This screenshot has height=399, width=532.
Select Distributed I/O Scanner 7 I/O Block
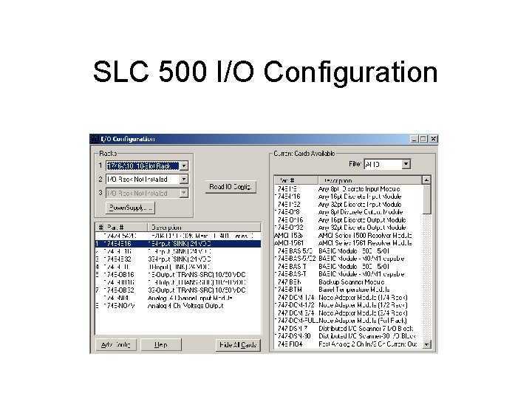tap(348, 328)
